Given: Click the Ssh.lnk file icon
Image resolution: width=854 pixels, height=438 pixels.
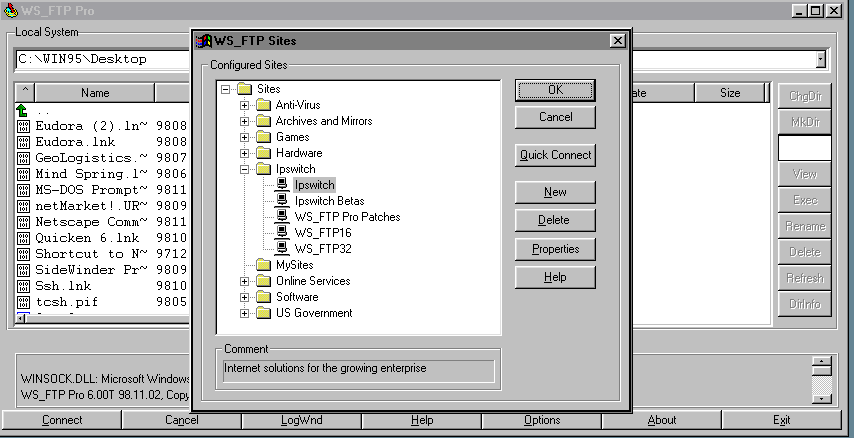Looking at the screenshot, I should pos(23,286).
